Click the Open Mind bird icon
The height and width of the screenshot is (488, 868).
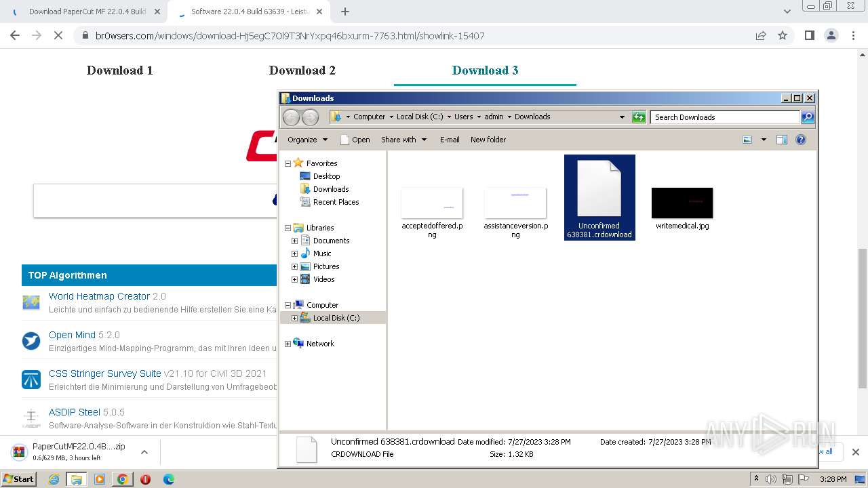point(31,340)
